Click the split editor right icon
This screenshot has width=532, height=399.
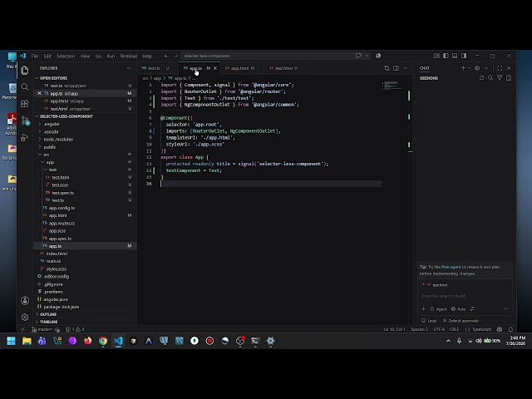[x=396, y=68]
